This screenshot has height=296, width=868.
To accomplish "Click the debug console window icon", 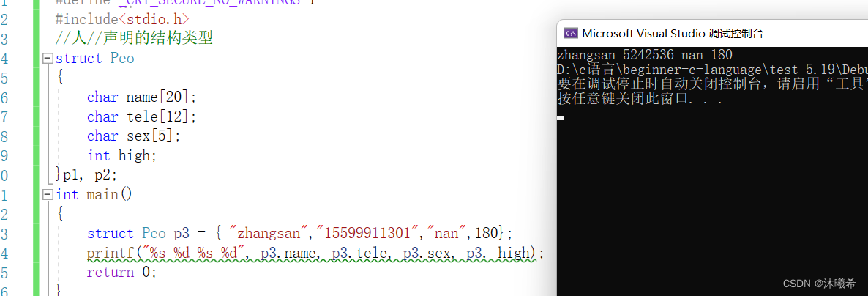I will tap(570, 33).
